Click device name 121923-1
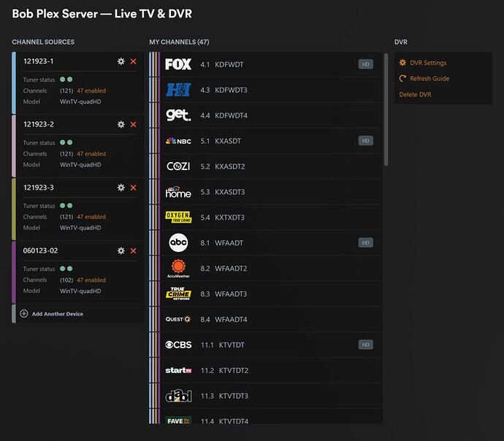Screen dimensions: 504x441 point(38,61)
